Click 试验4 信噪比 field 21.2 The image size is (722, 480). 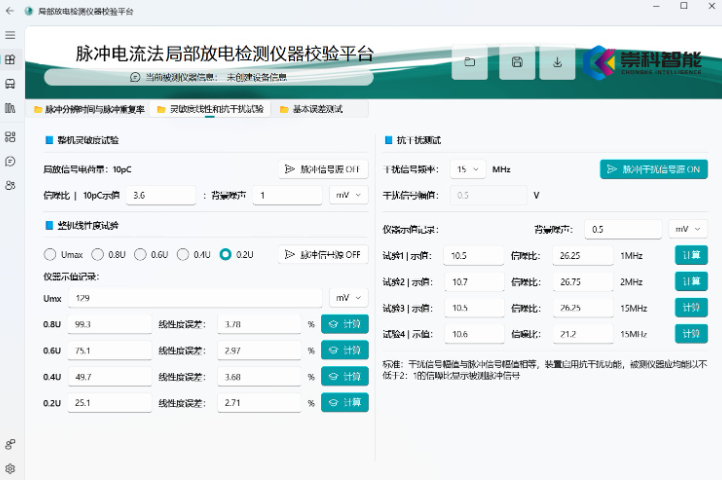583,334
